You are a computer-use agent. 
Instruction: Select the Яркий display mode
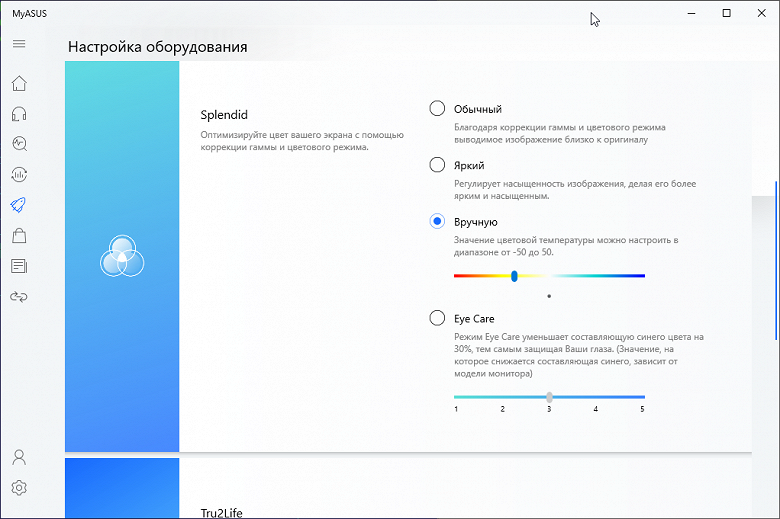tap(437, 165)
